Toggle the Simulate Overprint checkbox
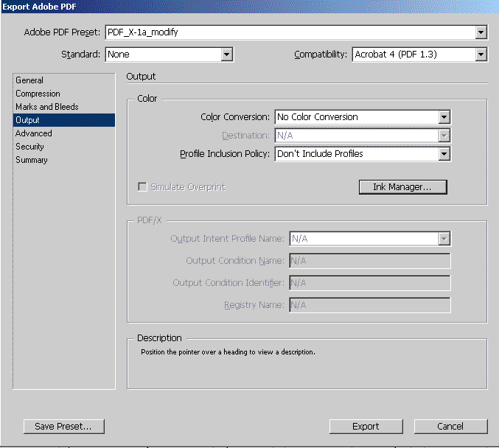Image resolution: width=499 pixels, height=448 pixels. tap(142, 186)
